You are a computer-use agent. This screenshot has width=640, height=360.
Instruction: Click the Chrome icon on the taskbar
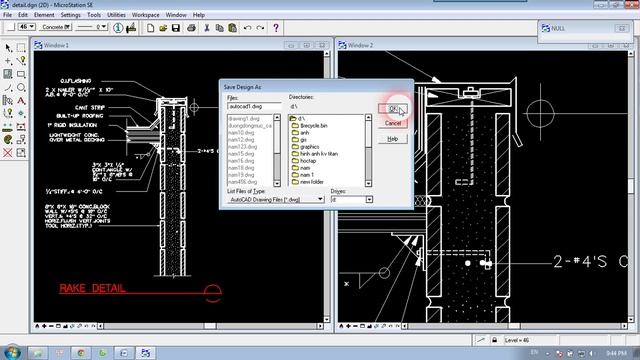point(81,353)
